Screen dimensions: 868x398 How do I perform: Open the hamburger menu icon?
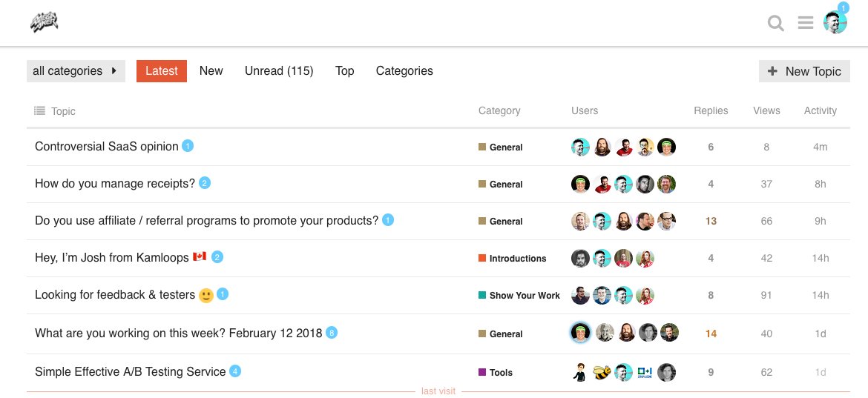pos(806,24)
